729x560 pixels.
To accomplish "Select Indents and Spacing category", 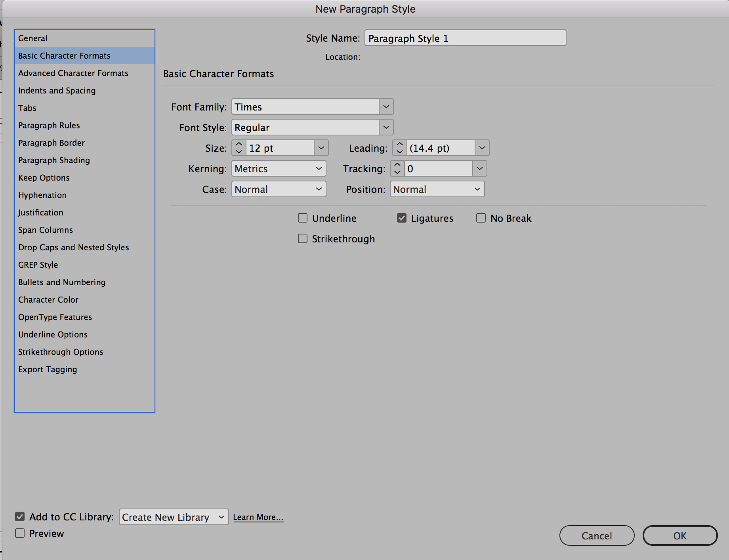I will pos(57,91).
